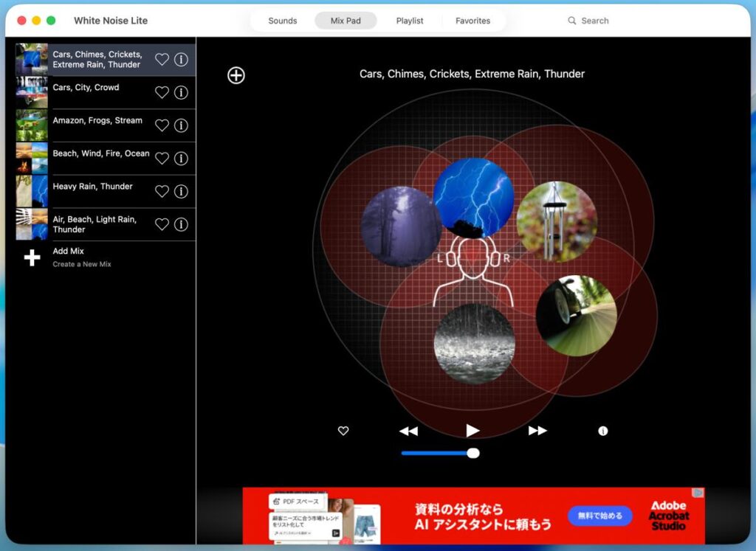756x551 pixels.
Task: Close the Adobe Acrobat ad banner
Action: point(698,493)
